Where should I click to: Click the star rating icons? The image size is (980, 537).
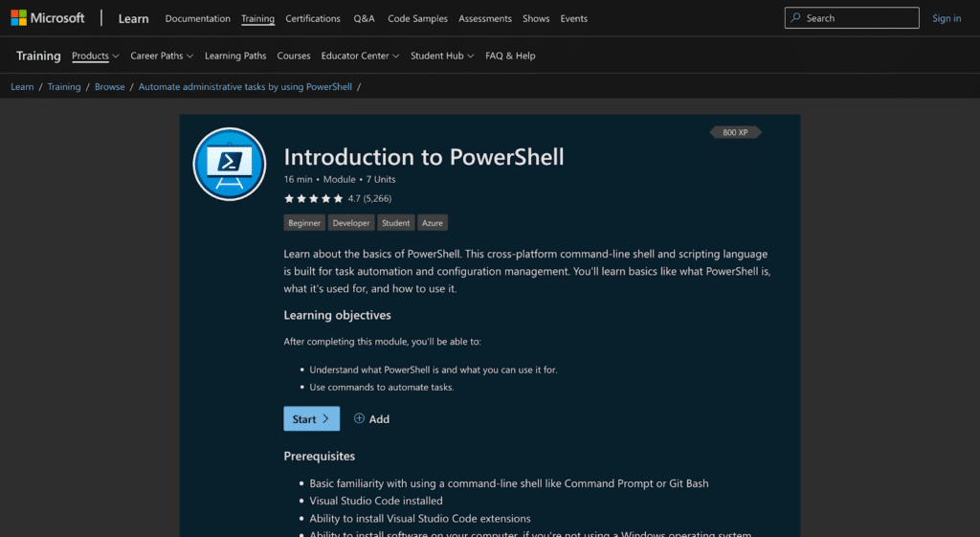(x=313, y=199)
